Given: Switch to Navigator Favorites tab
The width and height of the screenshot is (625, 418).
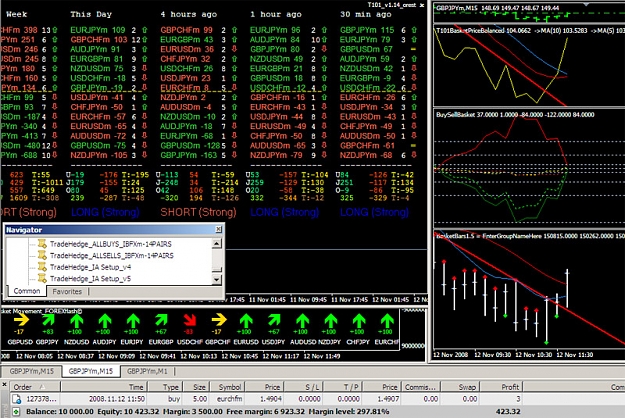Looking at the screenshot, I should (x=67, y=292).
